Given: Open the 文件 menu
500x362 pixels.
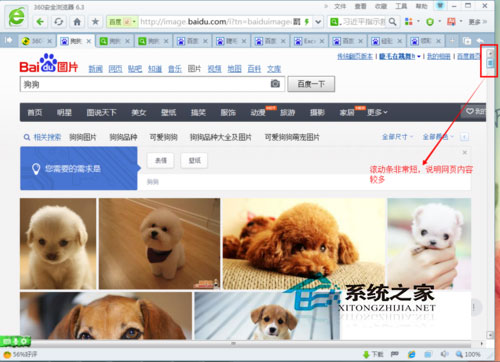Looking at the screenshot, I should [x=340, y=6].
